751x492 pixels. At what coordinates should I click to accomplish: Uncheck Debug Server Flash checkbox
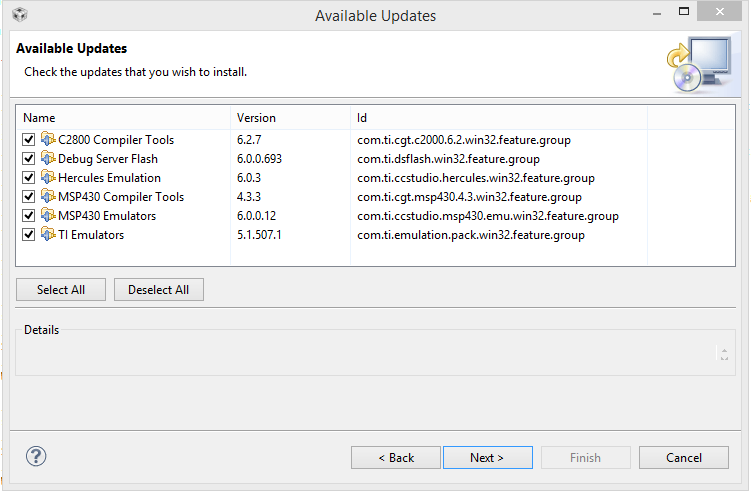[x=29, y=159]
